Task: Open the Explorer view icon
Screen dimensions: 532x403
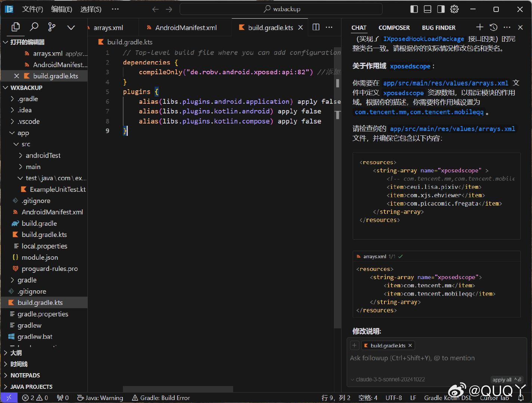Action: coord(16,27)
